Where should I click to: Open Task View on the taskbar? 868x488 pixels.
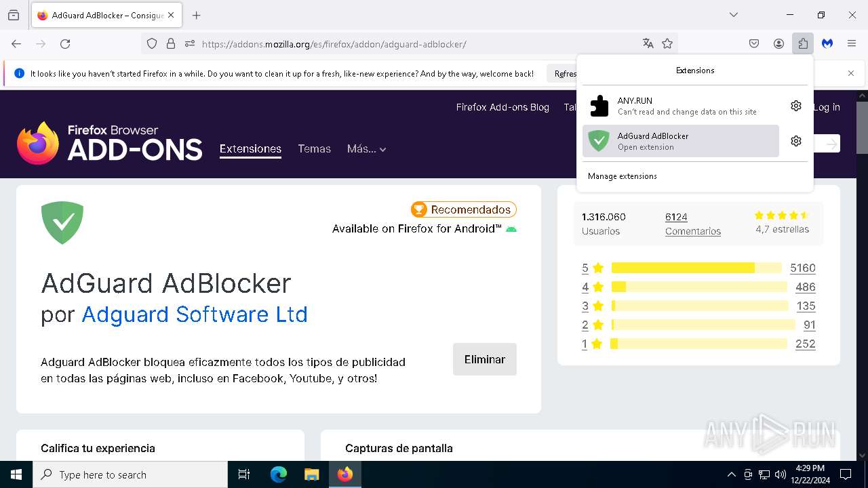[x=244, y=474]
